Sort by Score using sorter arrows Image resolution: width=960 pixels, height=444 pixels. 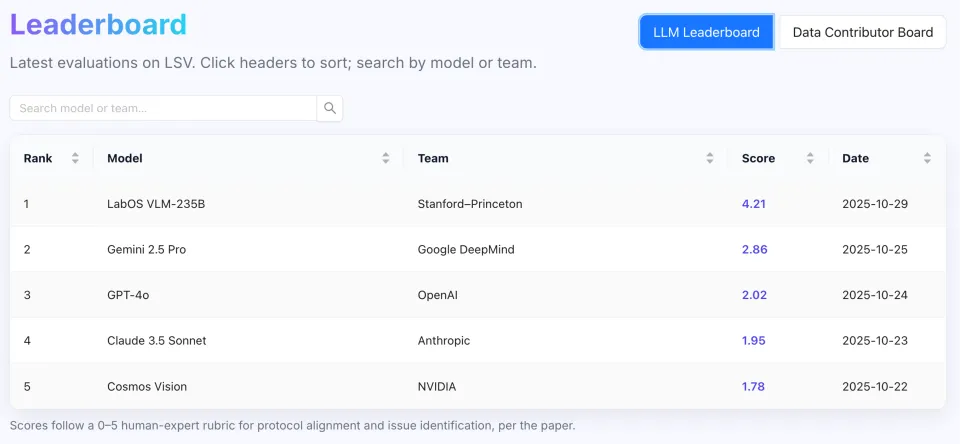tap(810, 158)
